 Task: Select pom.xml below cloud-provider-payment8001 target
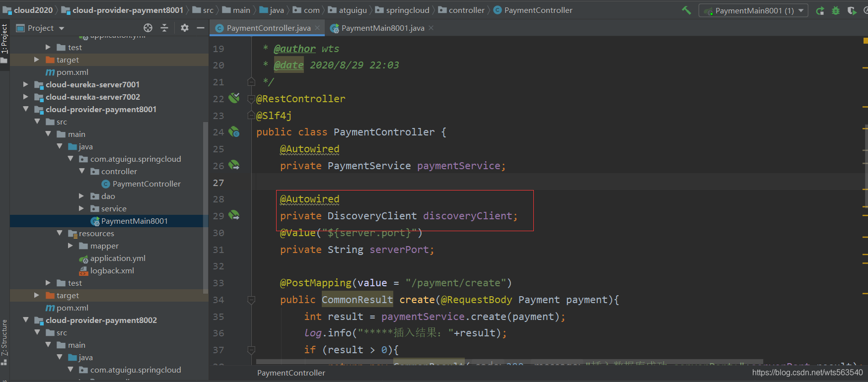(x=67, y=308)
